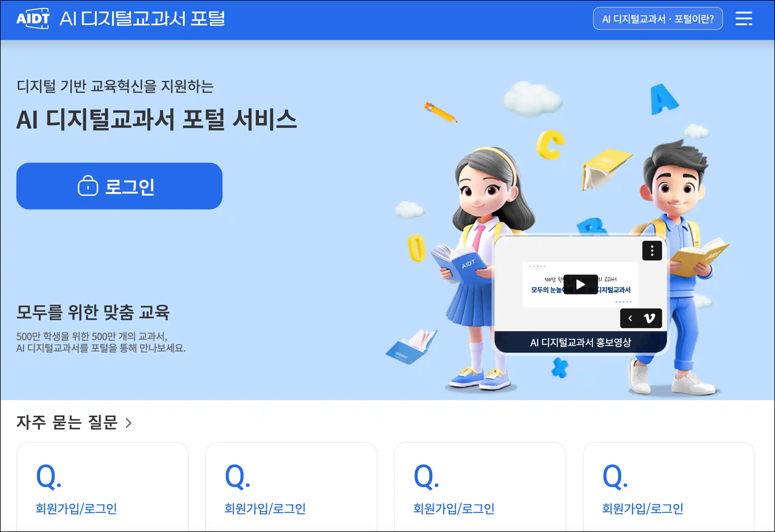
Task: Click the video thumbnail preview image
Action: 580,284
